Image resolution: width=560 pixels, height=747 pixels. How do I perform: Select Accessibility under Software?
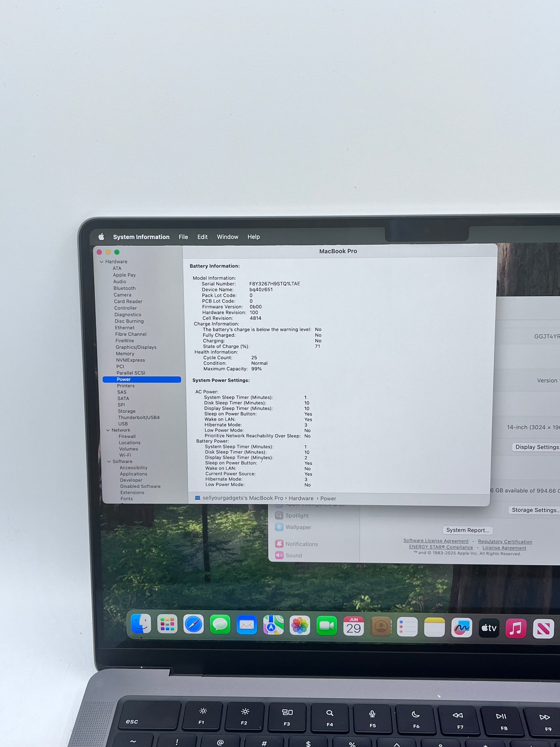tap(134, 468)
